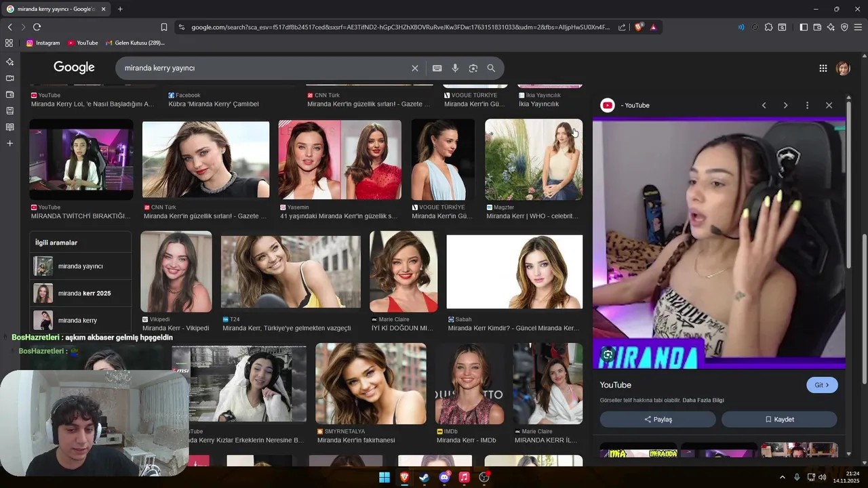
Task: Go back to the previous page
Action: click(9, 27)
